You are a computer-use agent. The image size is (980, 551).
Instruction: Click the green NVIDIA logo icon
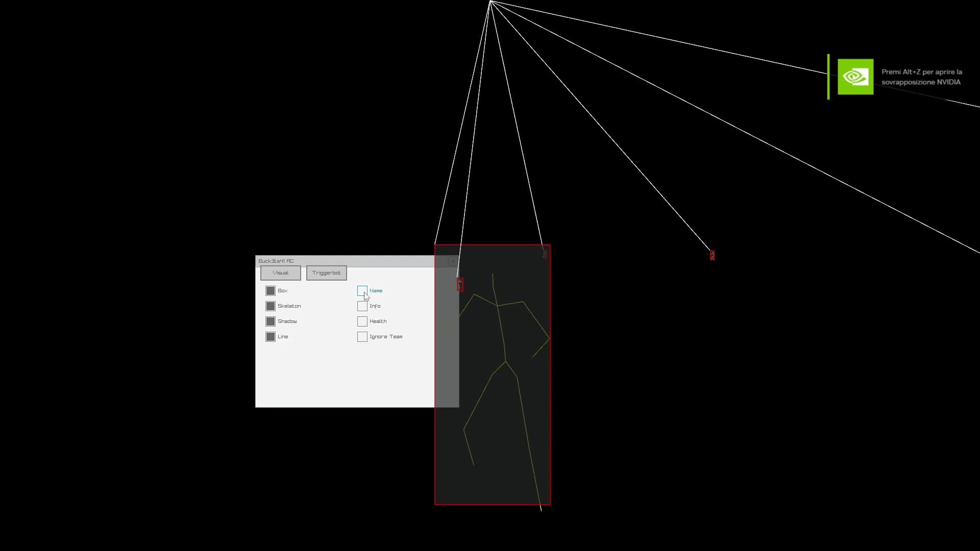coord(855,77)
